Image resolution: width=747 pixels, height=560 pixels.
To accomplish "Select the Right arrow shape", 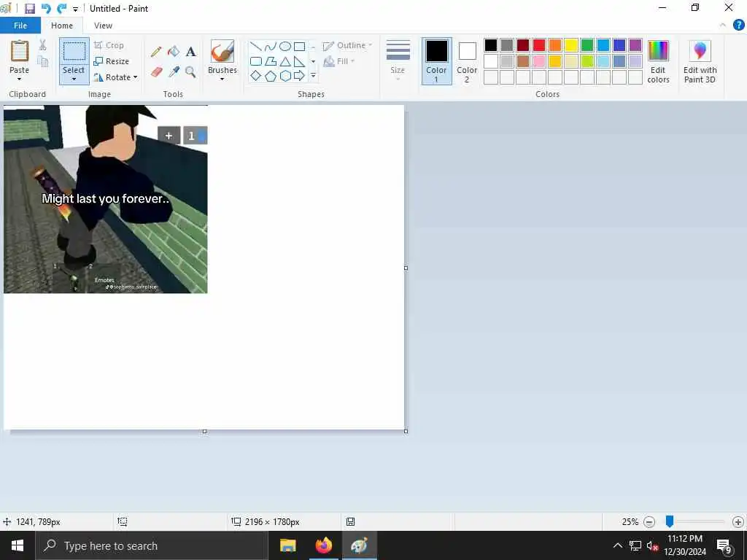I will (x=299, y=76).
